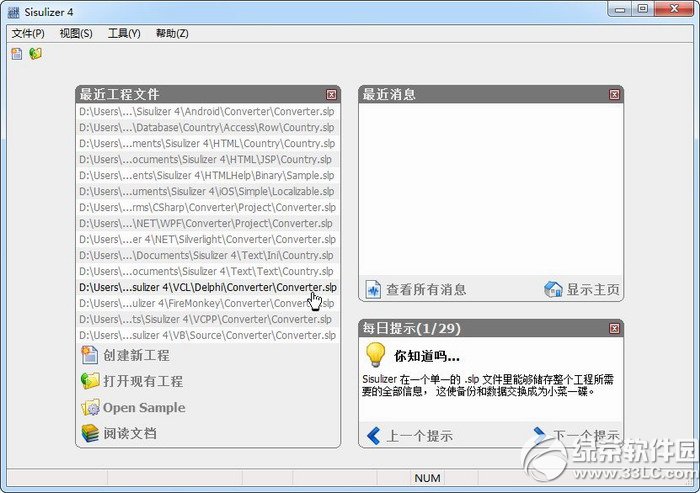Open recent file Android\Converter\Converter.slp
Screen dimensions: 700x493
(x=208, y=111)
